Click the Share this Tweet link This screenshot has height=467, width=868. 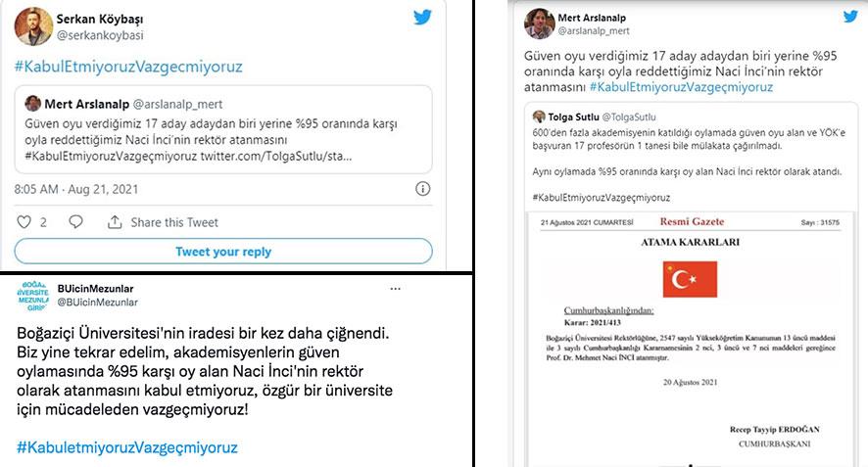click(174, 222)
